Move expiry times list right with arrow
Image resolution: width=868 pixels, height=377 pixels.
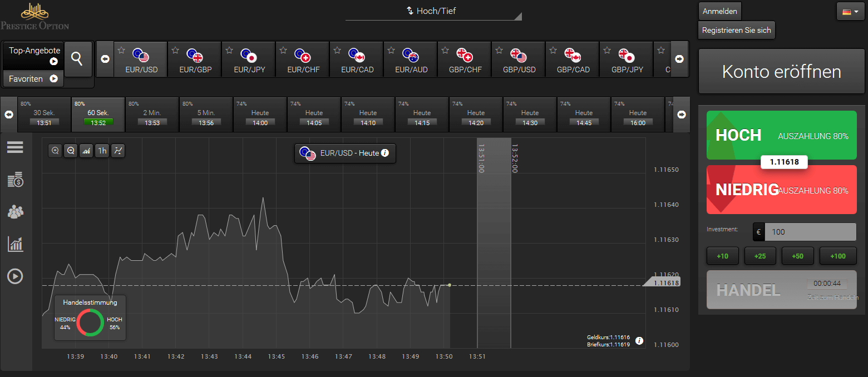coord(682,115)
